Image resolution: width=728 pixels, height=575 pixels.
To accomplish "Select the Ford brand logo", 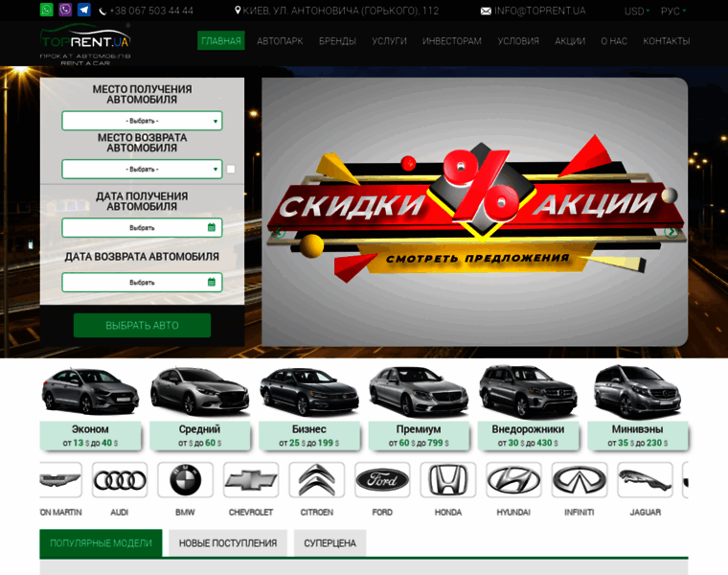I will click(382, 480).
